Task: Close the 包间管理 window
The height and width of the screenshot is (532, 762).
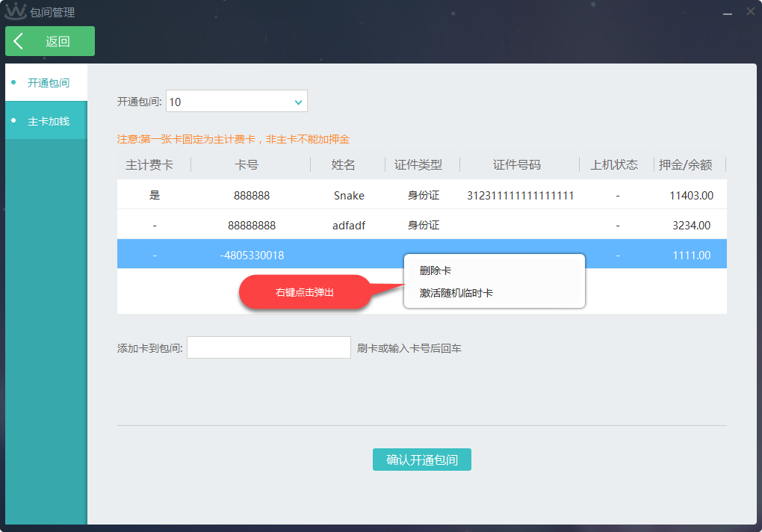Action: pyautogui.click(x=751, y=12)
